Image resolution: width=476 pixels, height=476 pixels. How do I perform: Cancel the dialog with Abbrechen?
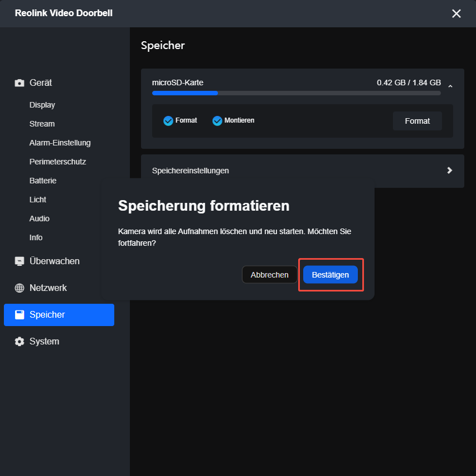[x=269, y=275]
